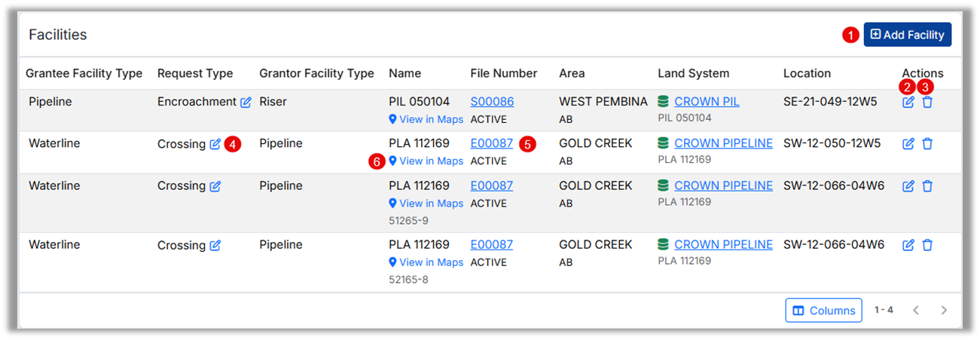
Task: Edit the SE-21-049-12W5 Pipeline facility row
Action: (x=908, y=102)
